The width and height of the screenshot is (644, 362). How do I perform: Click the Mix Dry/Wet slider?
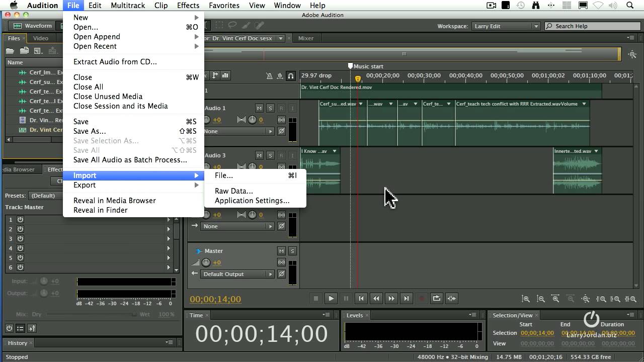coord(91,314)
